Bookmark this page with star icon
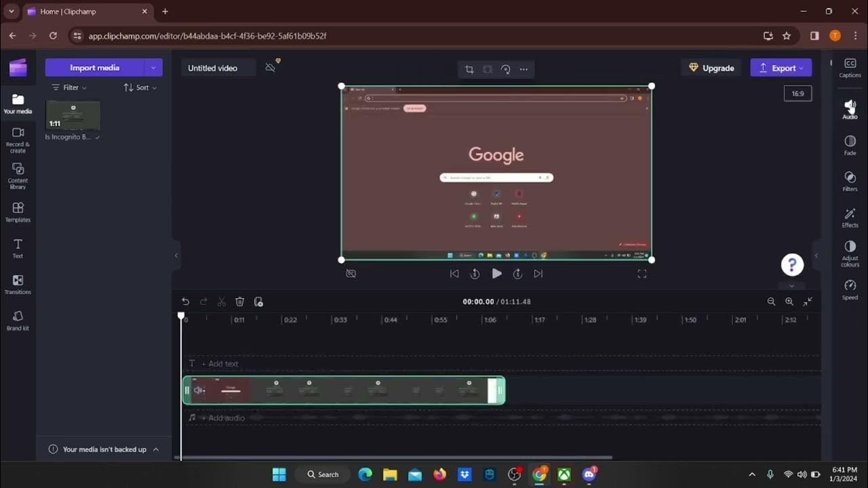Image resolution: width=868 pixels, height=488 pixels. [787, 36]
